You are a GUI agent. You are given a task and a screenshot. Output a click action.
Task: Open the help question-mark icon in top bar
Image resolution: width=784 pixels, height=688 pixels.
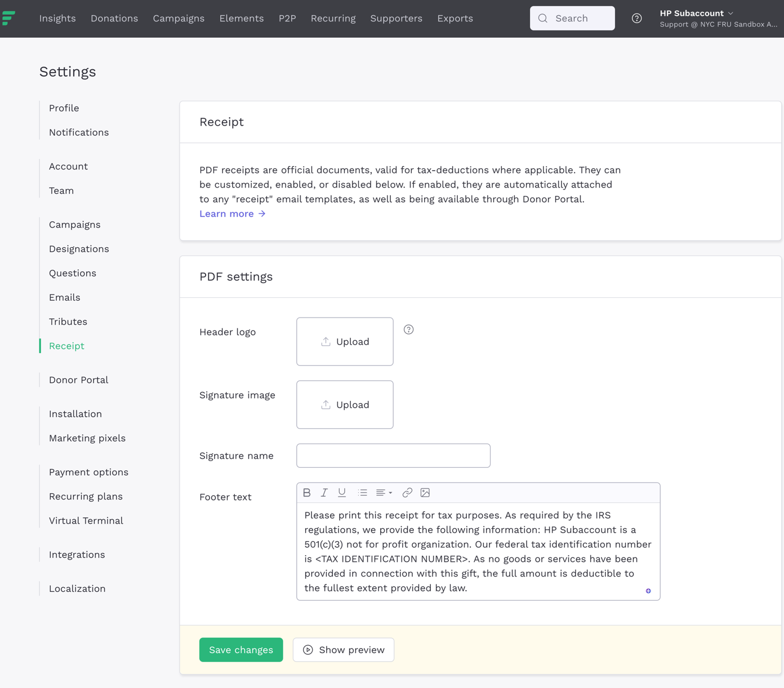[636, 19]
